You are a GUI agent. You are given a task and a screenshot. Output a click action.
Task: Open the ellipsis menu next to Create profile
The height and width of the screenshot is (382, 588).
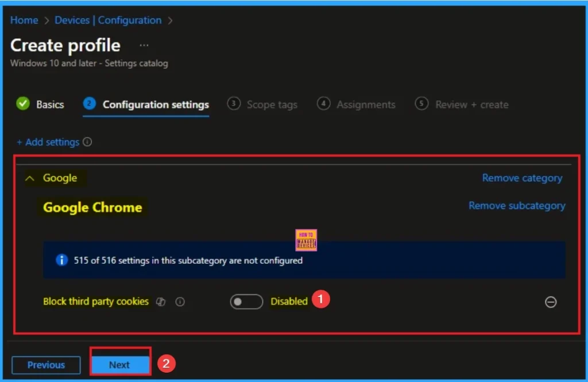(x=144, y=45)
